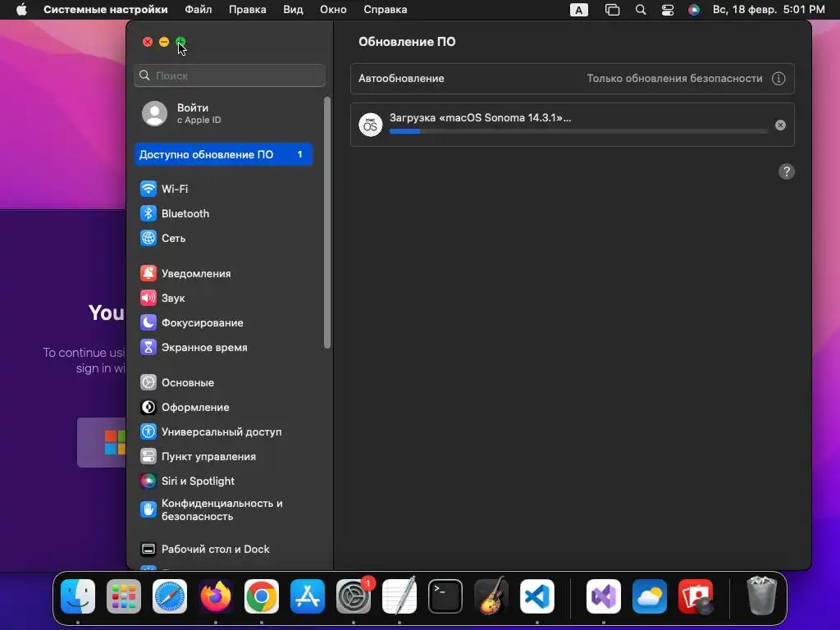Open Bluetooth settings pane

[x=223, y=213]
